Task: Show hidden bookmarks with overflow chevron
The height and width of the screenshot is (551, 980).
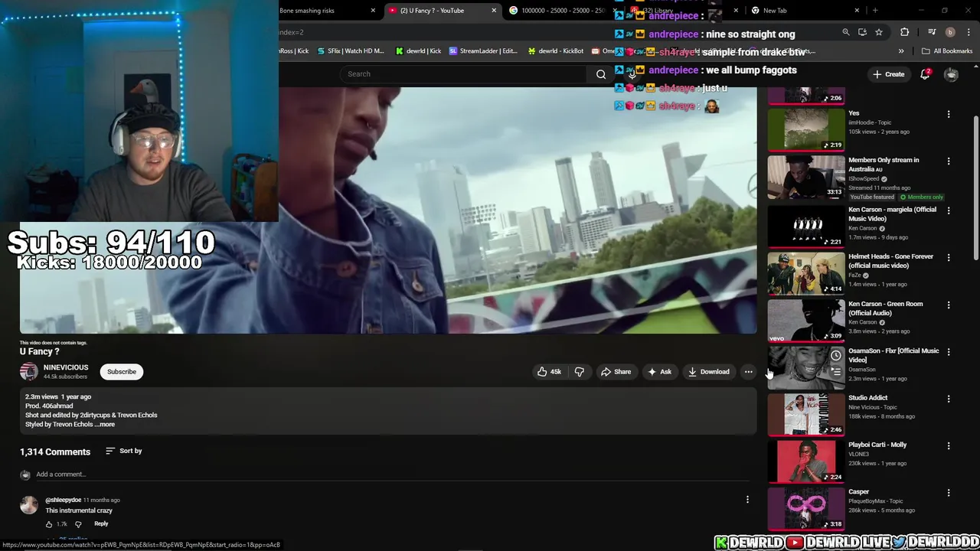Action: [x=901, y=51]
